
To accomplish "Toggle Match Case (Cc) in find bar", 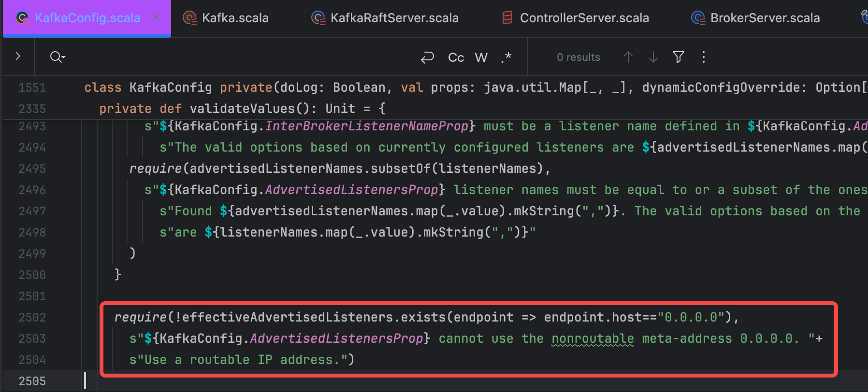I will (456, 57).
